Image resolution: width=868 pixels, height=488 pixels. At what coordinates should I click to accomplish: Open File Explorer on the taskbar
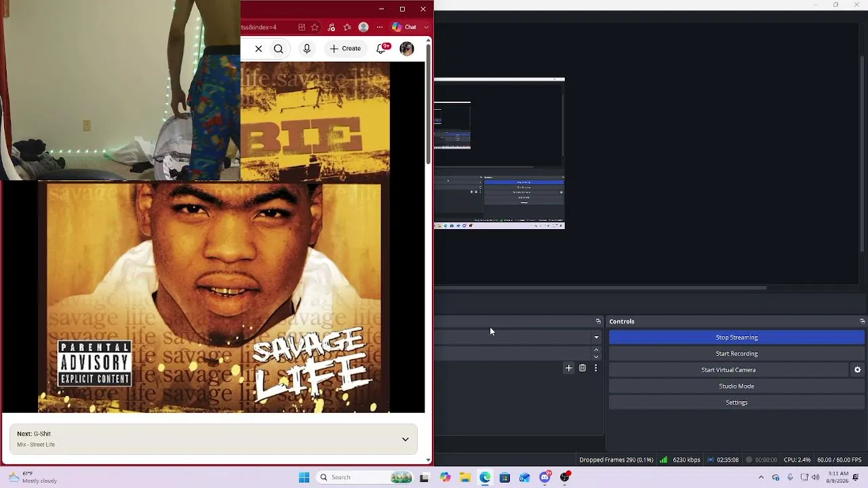pyautogui.click(x=465, y=477)
